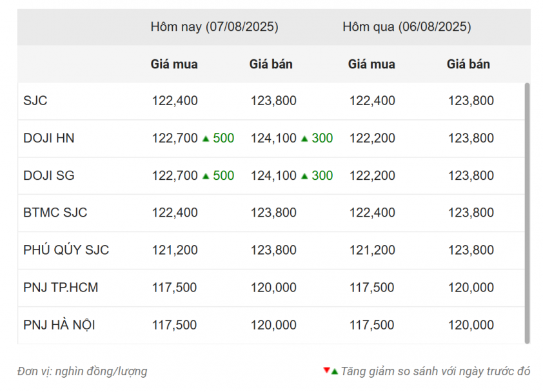The image size is (543, 392).
Task: Click SJC today's buy price 122,400
Action: [175, 101]
